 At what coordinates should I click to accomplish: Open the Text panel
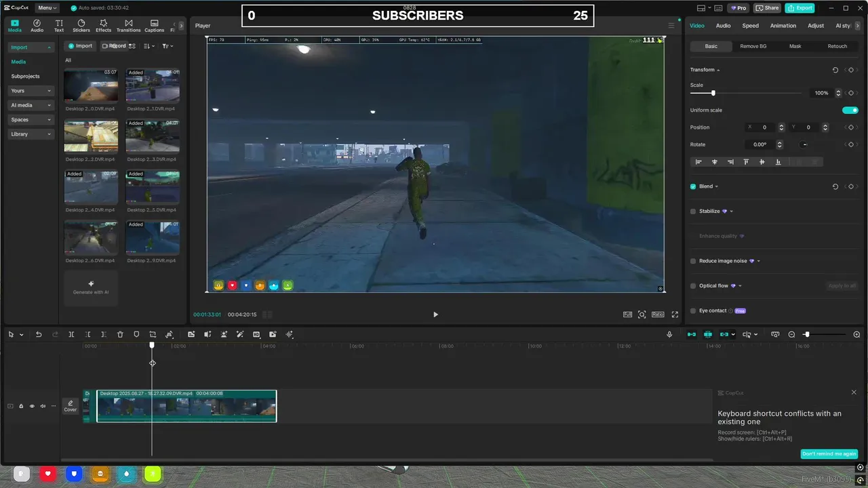click(59, 26)
